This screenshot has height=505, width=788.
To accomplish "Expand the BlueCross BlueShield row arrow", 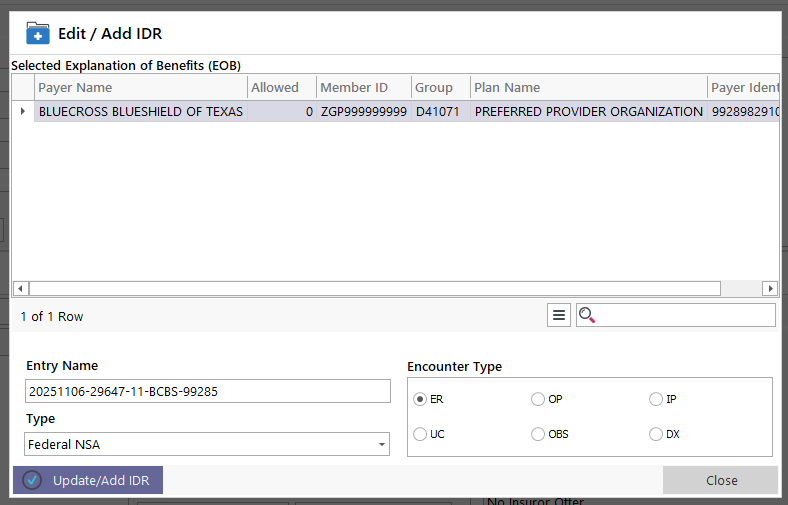I will coord(23,111).
